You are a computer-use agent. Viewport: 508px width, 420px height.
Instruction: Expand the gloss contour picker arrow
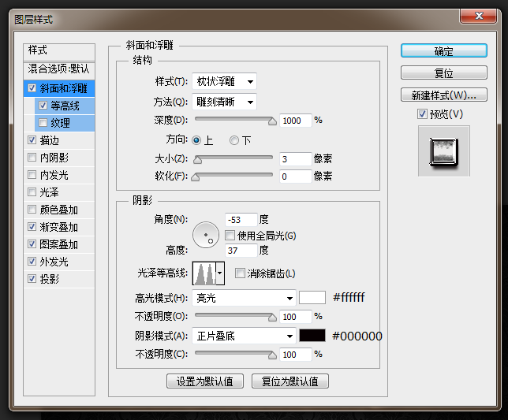coord(220,273)
